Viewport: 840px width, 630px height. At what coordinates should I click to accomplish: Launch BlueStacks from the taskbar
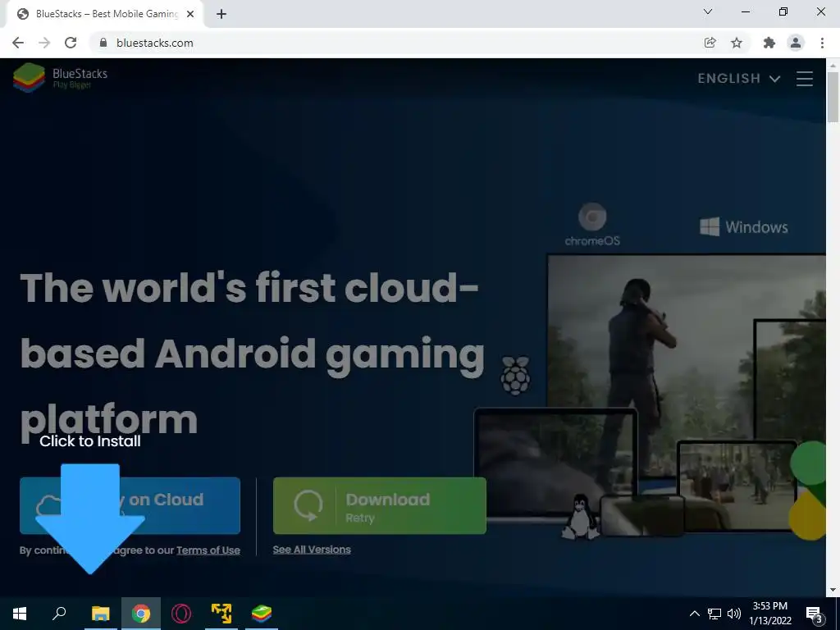point(262,614)
